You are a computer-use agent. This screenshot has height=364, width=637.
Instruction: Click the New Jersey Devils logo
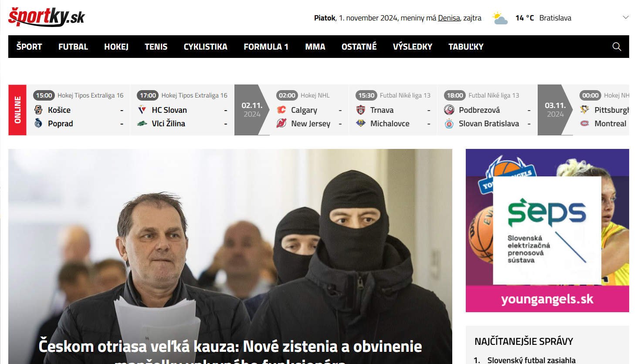tap(281, 124)
